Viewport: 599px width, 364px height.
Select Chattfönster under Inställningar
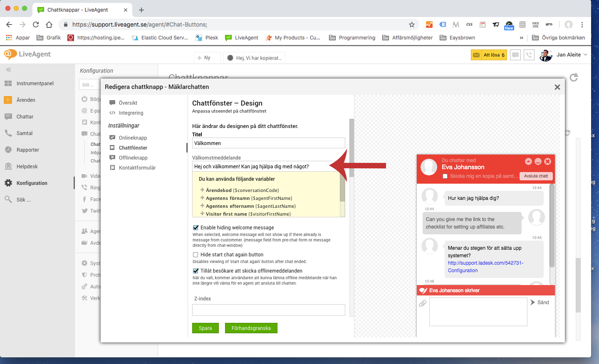click(133, 148)
